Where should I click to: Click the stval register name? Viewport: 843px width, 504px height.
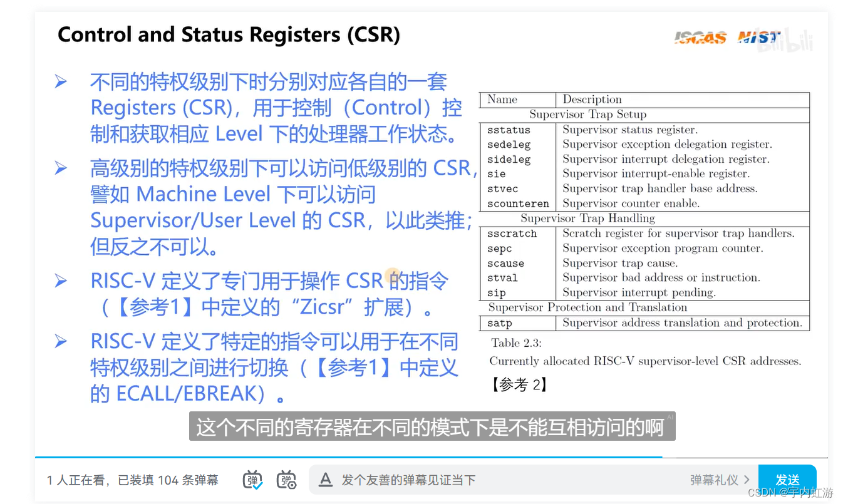[x=502, y=278]
